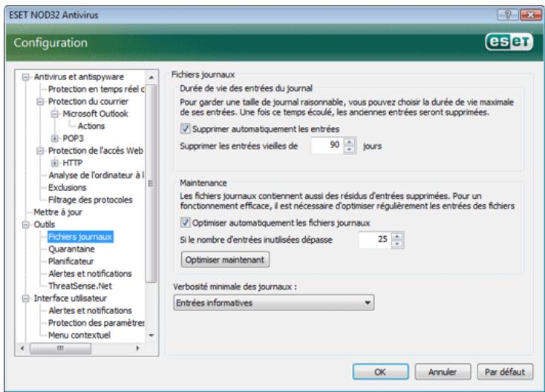545x392 pixels.
Task: Click the help question mark button
Action: pos(508,15)
